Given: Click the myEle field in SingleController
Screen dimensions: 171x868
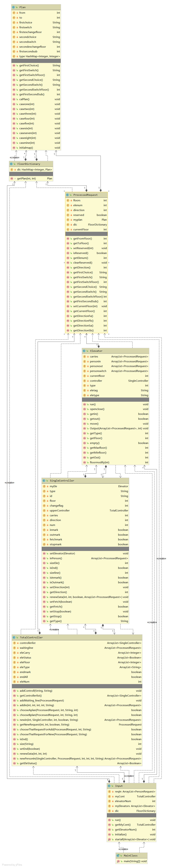Looking at the screenshot, I should [x=85, y=486].
